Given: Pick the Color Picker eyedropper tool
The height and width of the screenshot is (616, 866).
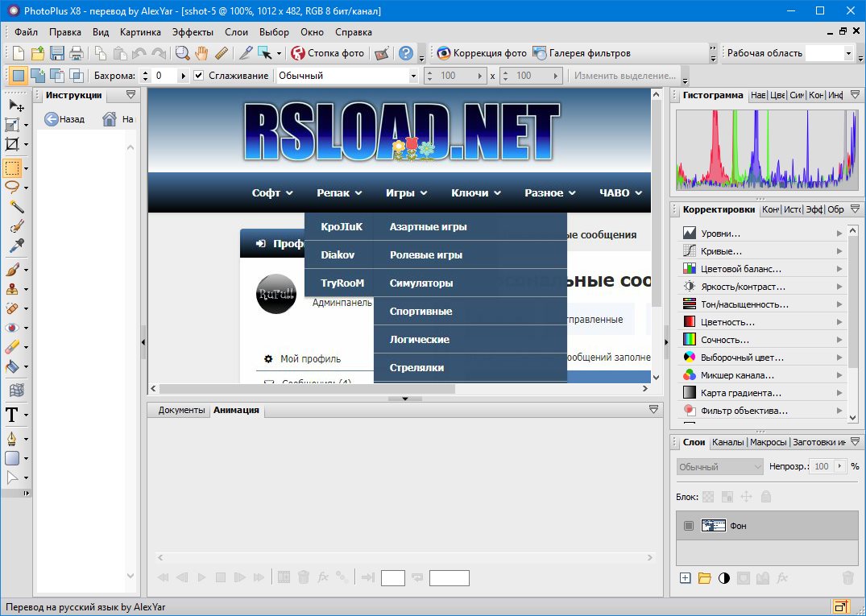Looking at the screenshot, I should (15, 246).
